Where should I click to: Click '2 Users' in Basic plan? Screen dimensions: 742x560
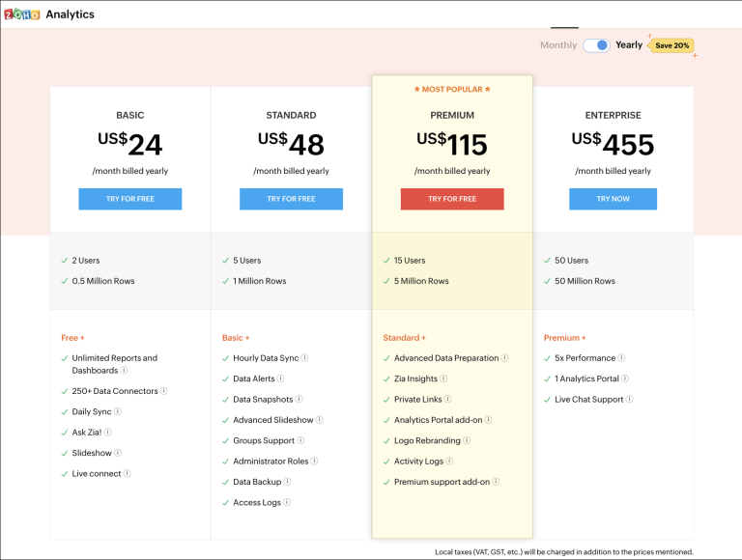(x=86, y=260)
